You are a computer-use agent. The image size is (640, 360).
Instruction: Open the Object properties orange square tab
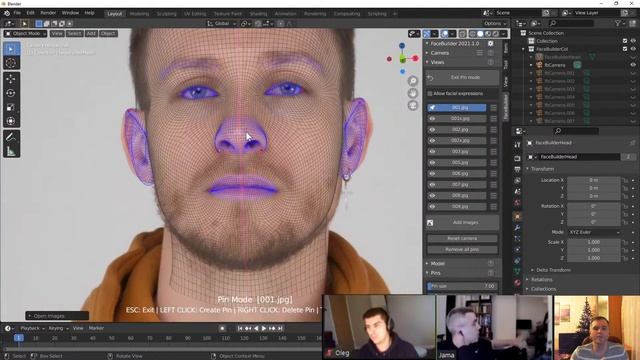517,216
